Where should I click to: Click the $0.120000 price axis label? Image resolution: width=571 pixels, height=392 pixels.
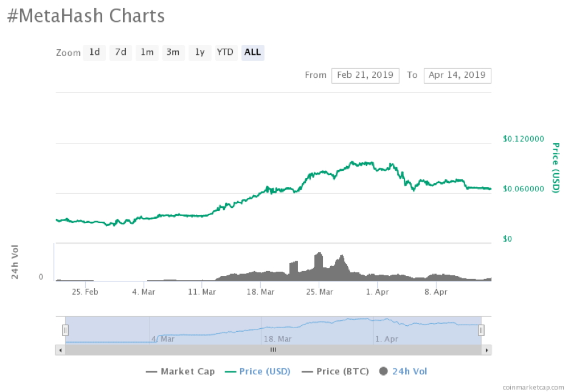524,139
